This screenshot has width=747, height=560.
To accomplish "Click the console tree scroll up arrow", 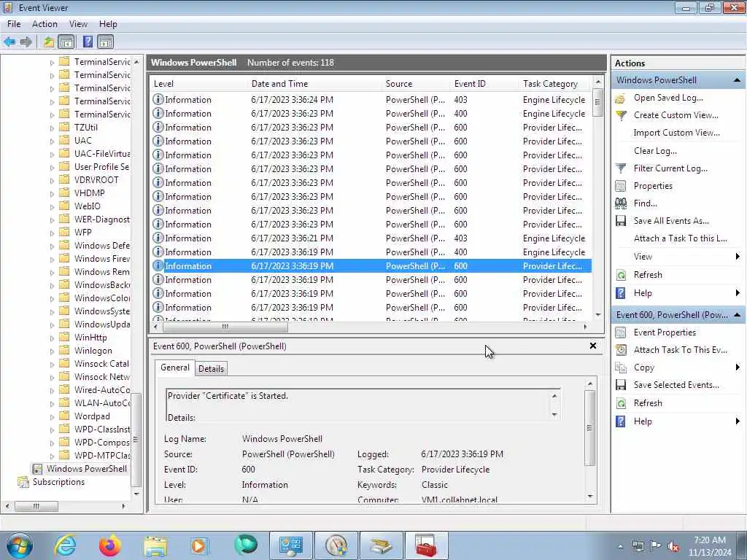I will point(136,62).
